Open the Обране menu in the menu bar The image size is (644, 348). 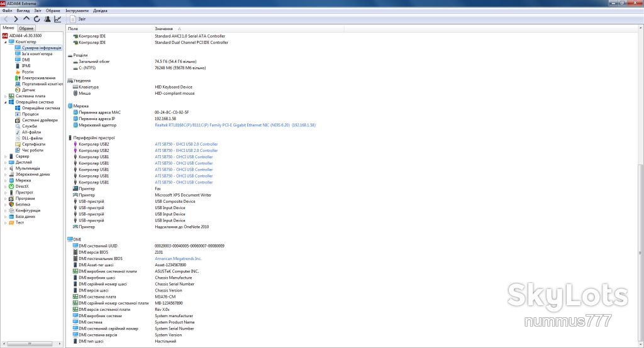[53, 11]
